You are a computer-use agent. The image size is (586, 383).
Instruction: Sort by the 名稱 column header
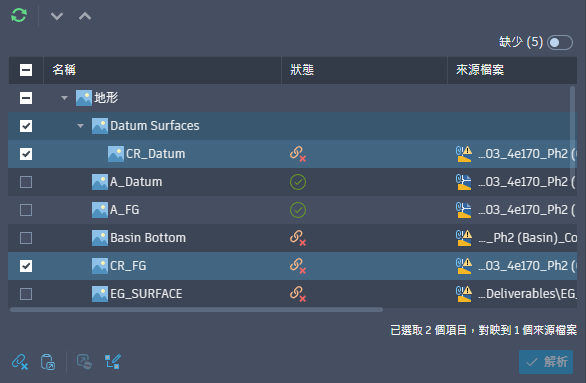tap(64, 70)
